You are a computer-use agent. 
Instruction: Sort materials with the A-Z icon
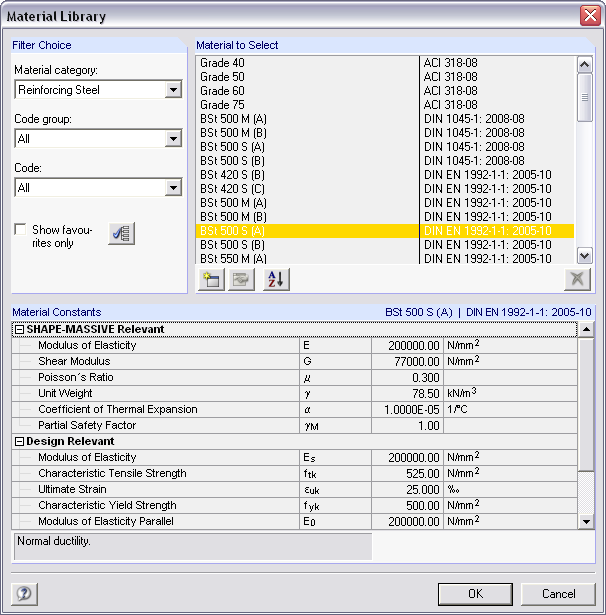click(276, 280)
